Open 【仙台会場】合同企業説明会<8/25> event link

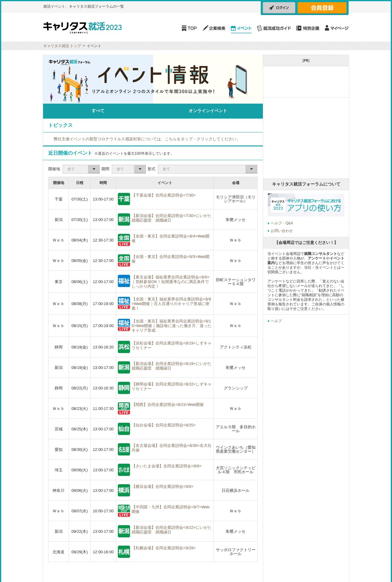(164, 425)
